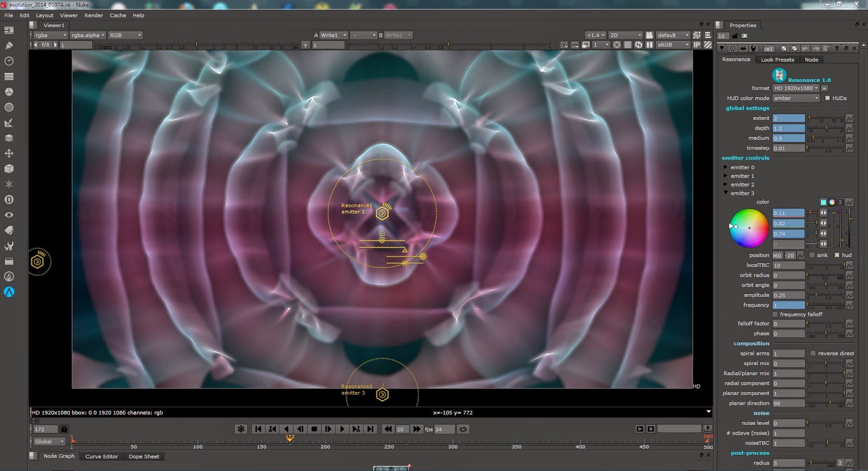The height and width of the screenshot is (471, 868).
Task: Expand the emitter 0 group
Action: pyautogui.click(x=725, y=167)
